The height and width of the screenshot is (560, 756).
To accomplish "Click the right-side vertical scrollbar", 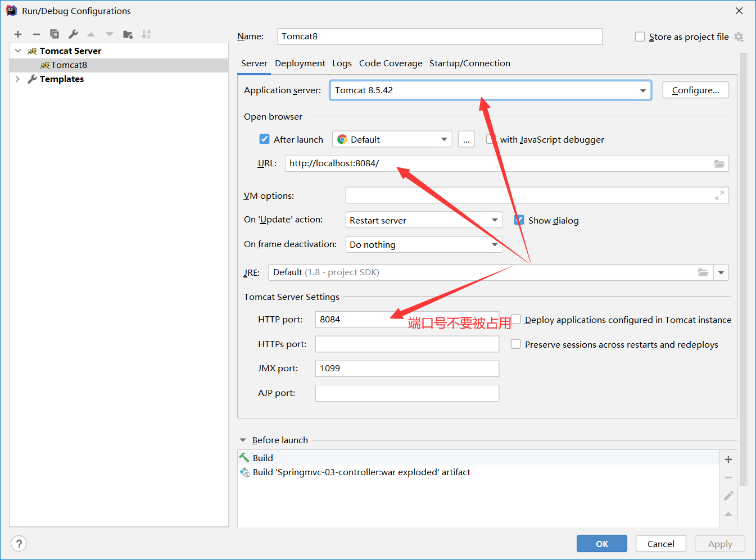I will coord(744,270).
